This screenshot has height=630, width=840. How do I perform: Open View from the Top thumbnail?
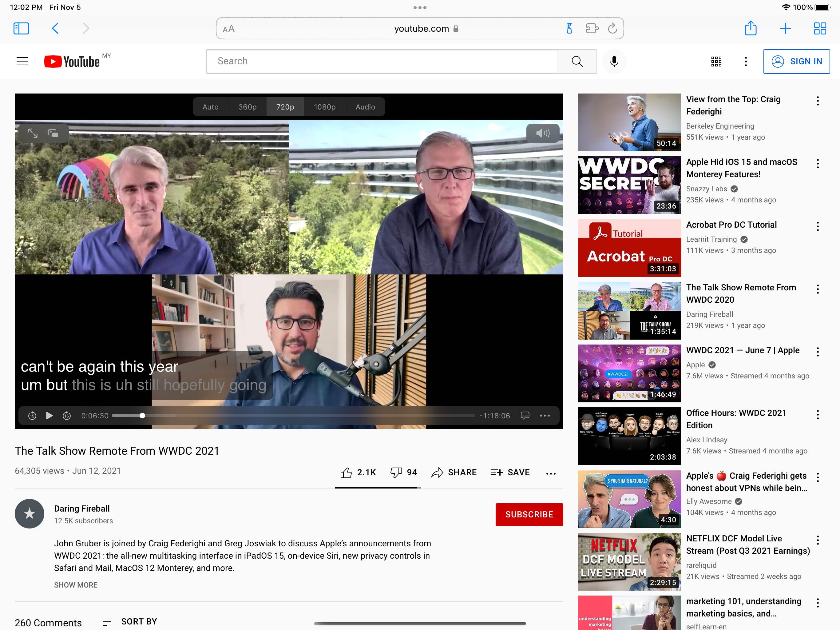[629, 122]
